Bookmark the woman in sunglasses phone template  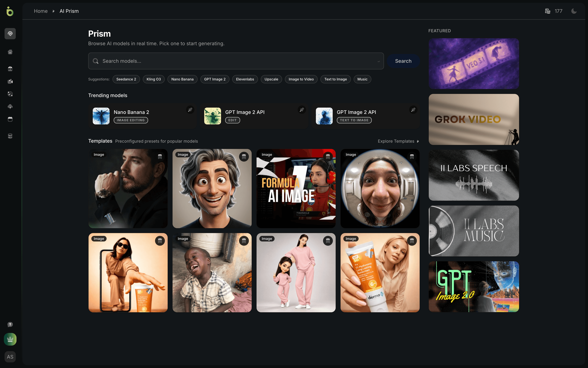click(x=160, y=241)
